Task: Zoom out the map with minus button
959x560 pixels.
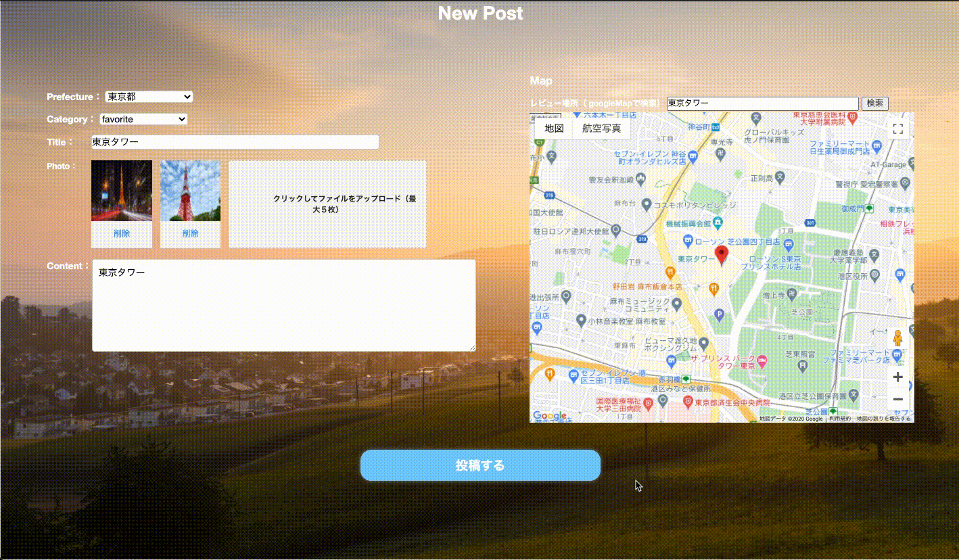Action: 898,400
